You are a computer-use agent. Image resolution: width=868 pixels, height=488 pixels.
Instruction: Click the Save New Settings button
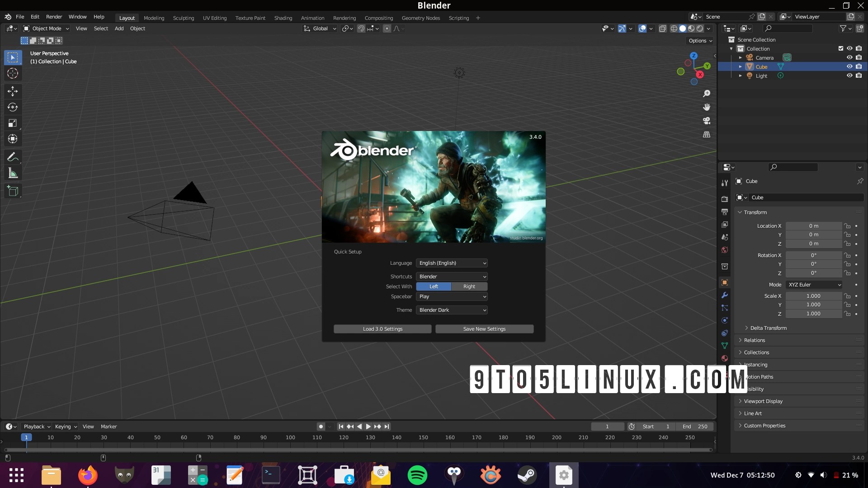pyautogui.click(x=484, y=328)
